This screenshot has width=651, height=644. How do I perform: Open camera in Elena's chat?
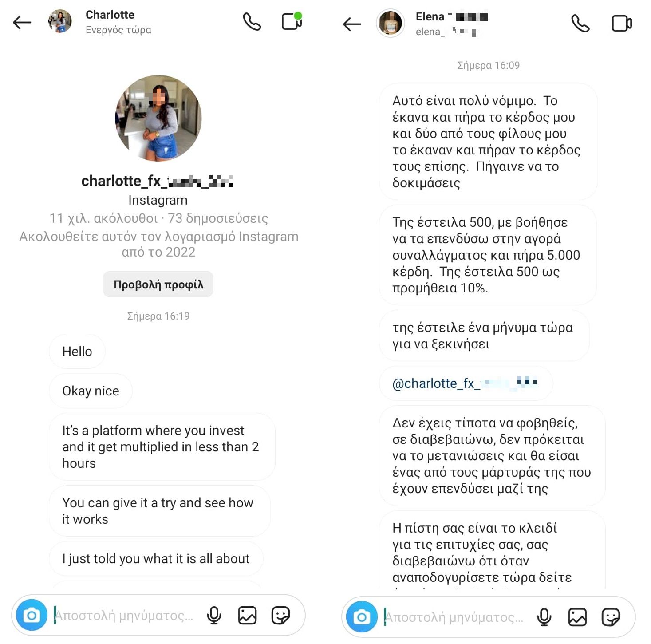(x=362, y=617)
